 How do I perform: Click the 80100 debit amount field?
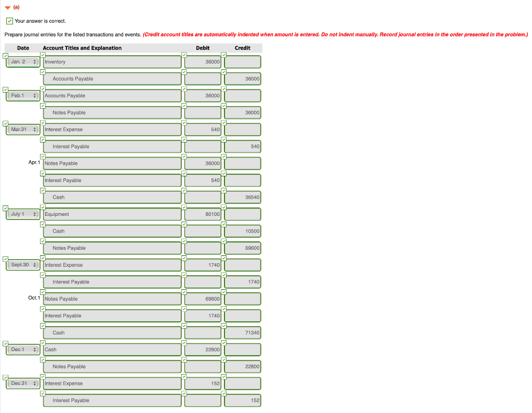tap(203, 214)
